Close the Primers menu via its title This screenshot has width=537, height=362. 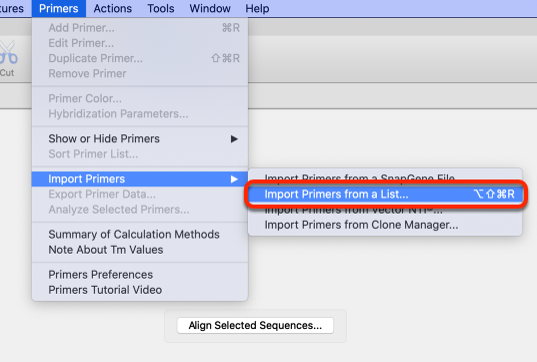tap(59, 8)
